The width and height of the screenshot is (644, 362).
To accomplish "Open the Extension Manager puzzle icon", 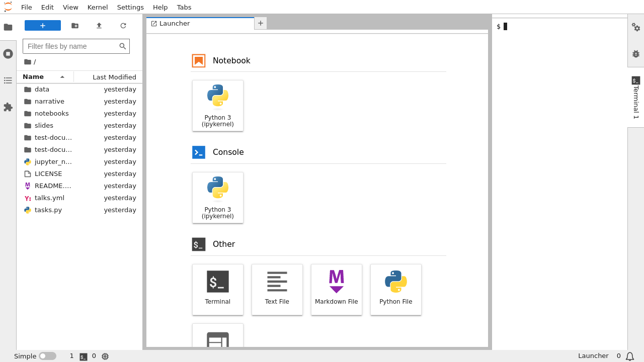I will [x=8, y=107].
